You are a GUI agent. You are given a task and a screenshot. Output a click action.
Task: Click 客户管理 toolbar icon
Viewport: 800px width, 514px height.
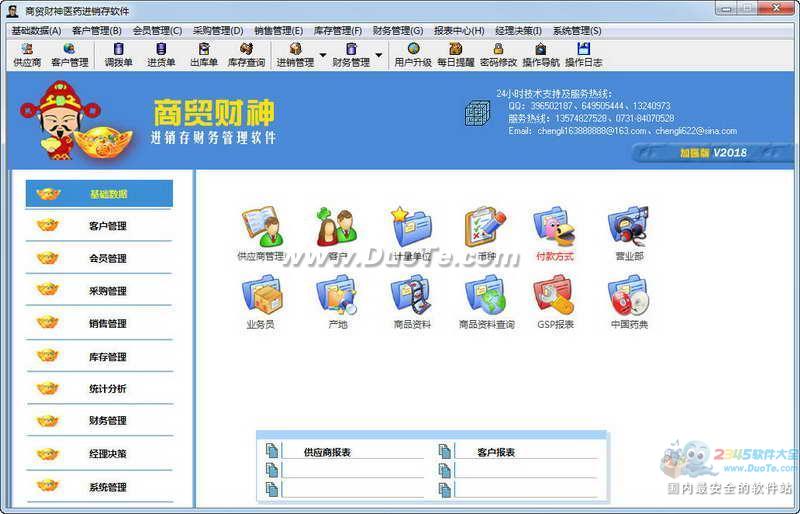coord(69,55)
